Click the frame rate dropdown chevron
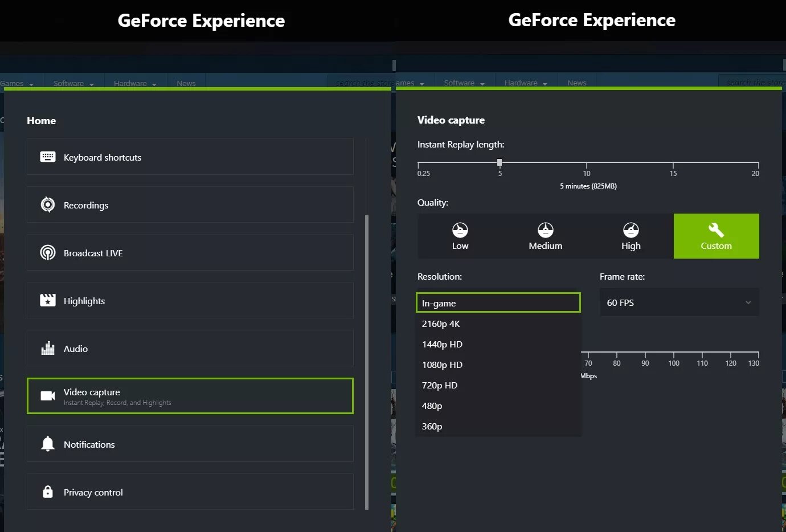The height and width of the screenshot is (532, 786). pyautogui.click(x=748, y=302)
